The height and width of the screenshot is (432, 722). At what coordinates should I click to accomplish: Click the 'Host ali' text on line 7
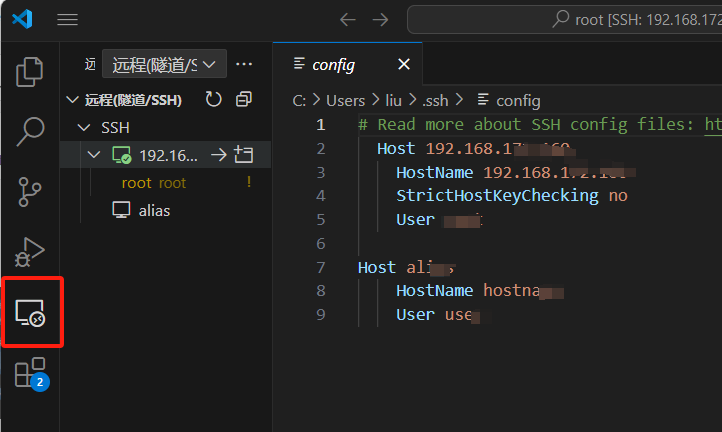[396, 267]
